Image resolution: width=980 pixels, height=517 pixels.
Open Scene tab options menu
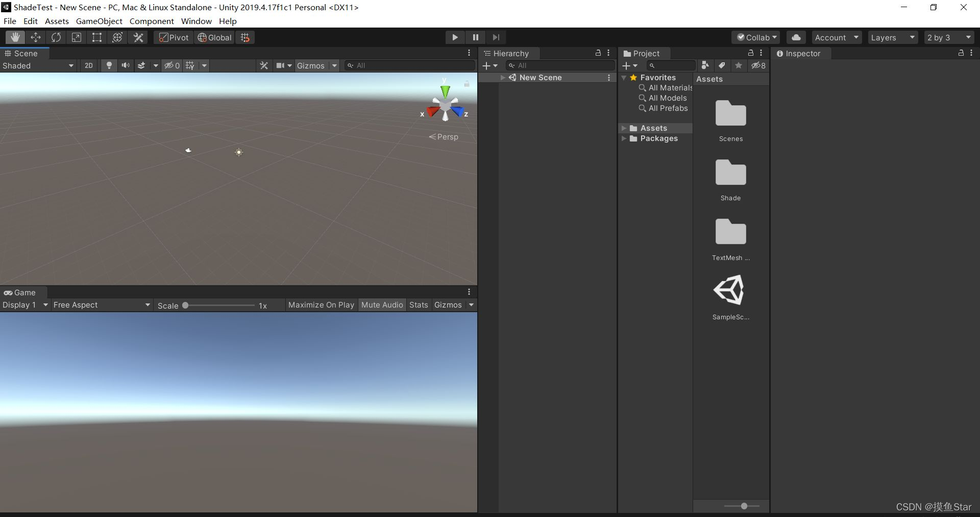pyautogui.click(x=469, y=53)
